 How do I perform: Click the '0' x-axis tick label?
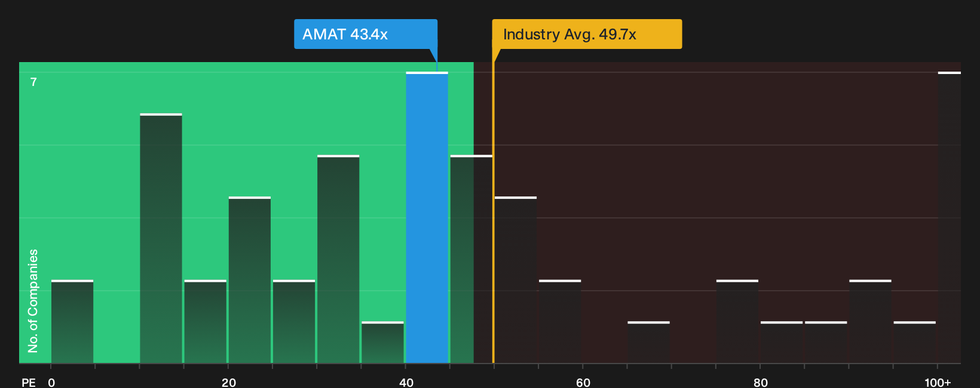click(x=51, y=382)
